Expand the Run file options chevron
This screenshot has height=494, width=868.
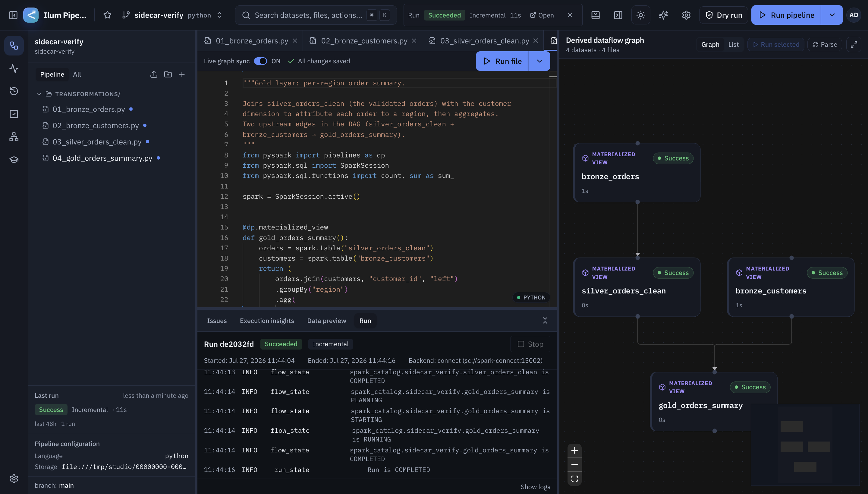[539, 61]
